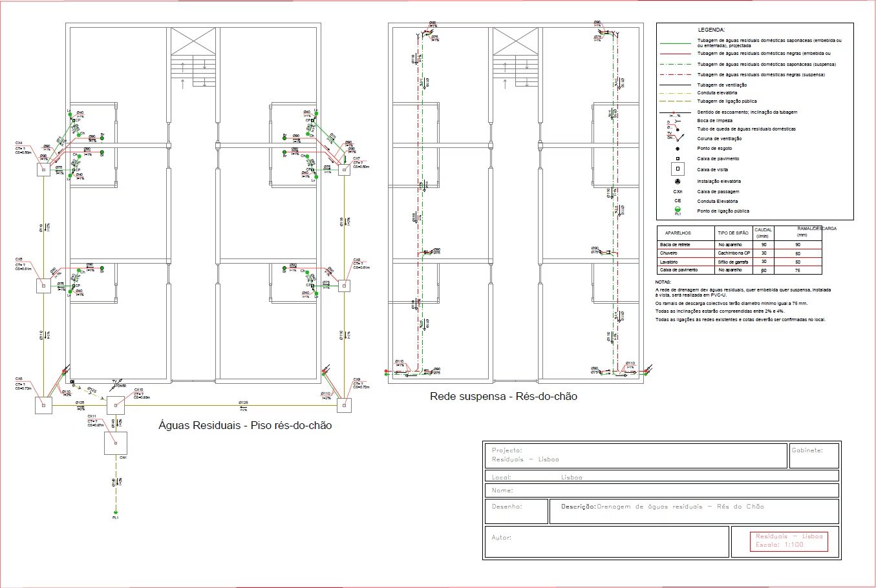Image resolution: width=876 pixels, height=588 pixels.
Task: Select the CX8 annotation label text
Action: (x=361, y=264)
